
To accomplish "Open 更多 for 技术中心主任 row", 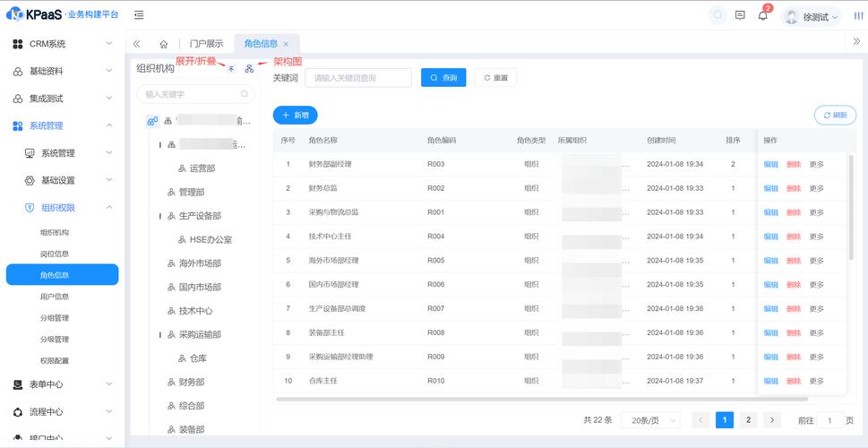I will coord(817,237).
